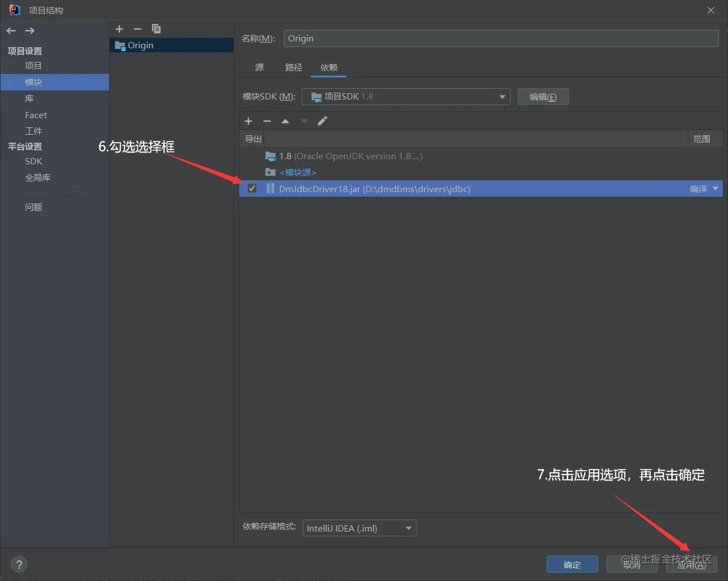
Task: Open 全局库 in the sidebar
Action: pos(38,178)
